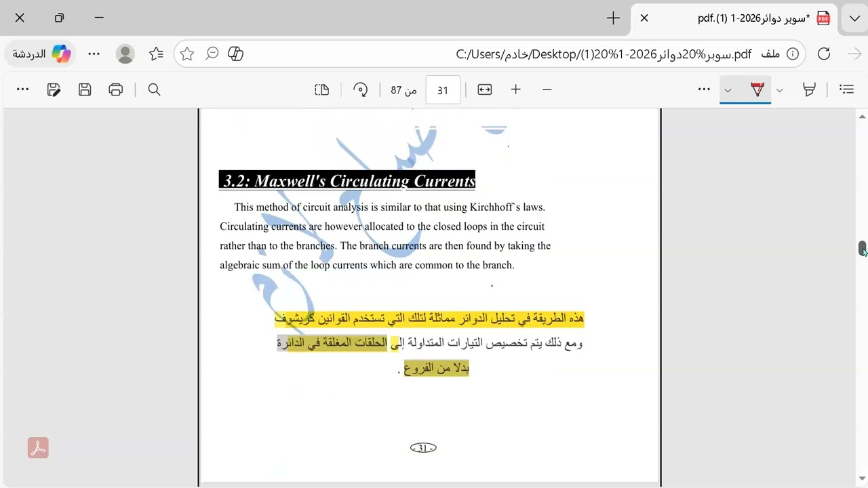
Task: Add this page to favorites star
Action: pyautogui.click(x=187, y=54)
